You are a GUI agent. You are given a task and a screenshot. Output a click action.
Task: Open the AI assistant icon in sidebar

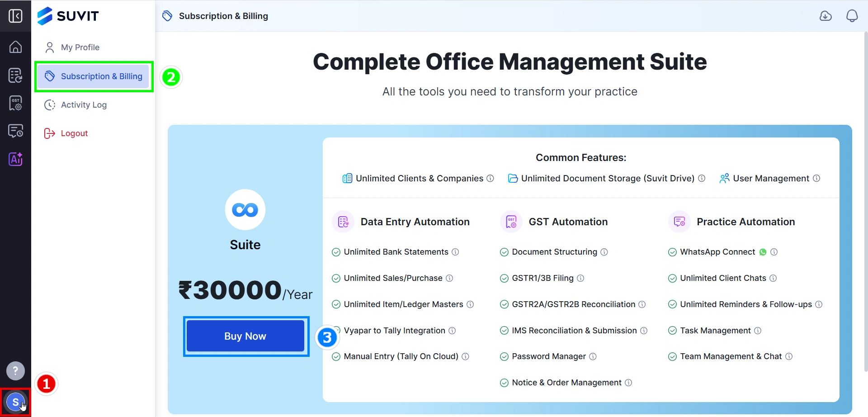[x=15, y=159]
